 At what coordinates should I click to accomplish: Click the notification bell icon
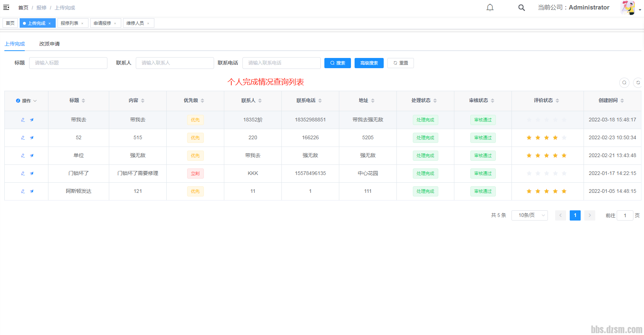(490, 8)
